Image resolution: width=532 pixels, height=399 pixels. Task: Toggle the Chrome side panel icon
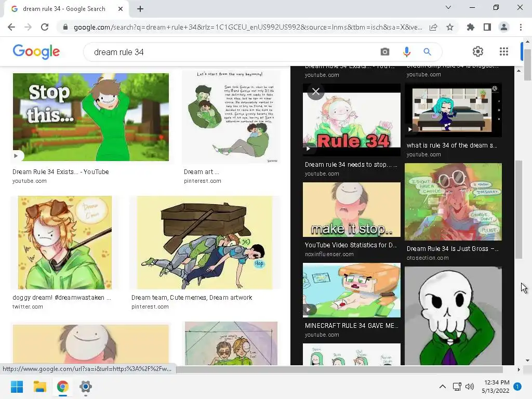click(487, 27)
